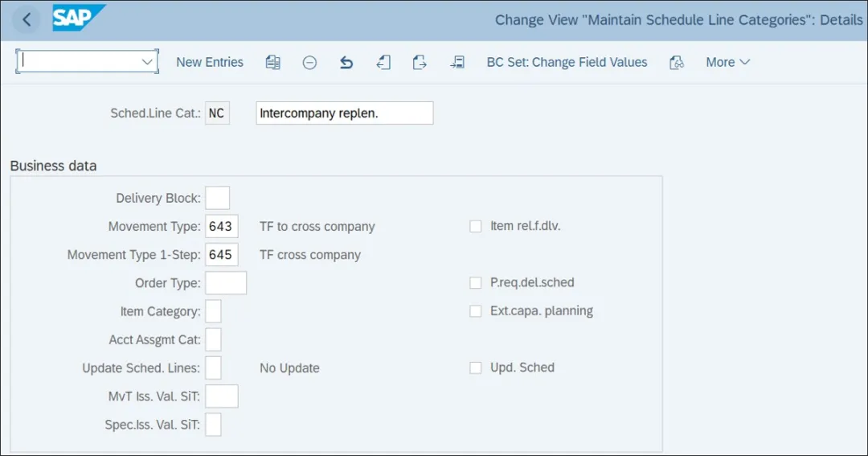This screenshot has width=868, height=456.
Task: Open the command field dropdown arrow
Action: pos(147,62)
